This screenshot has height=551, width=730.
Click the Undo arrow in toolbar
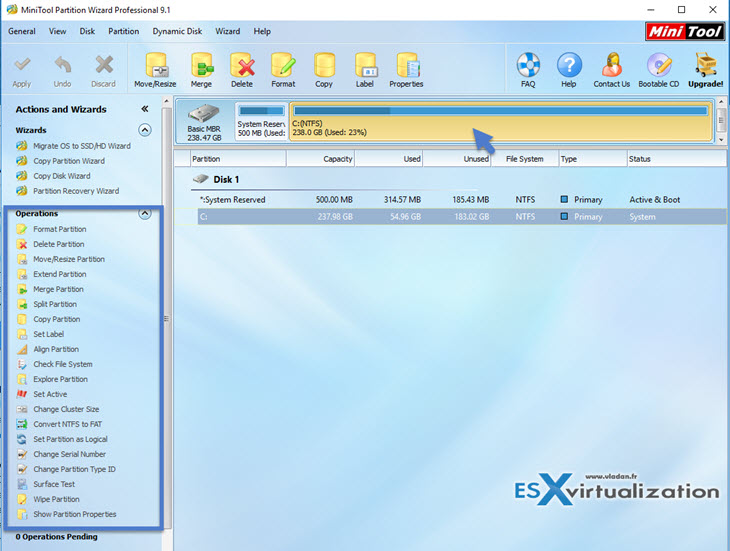tap(62, 71)
